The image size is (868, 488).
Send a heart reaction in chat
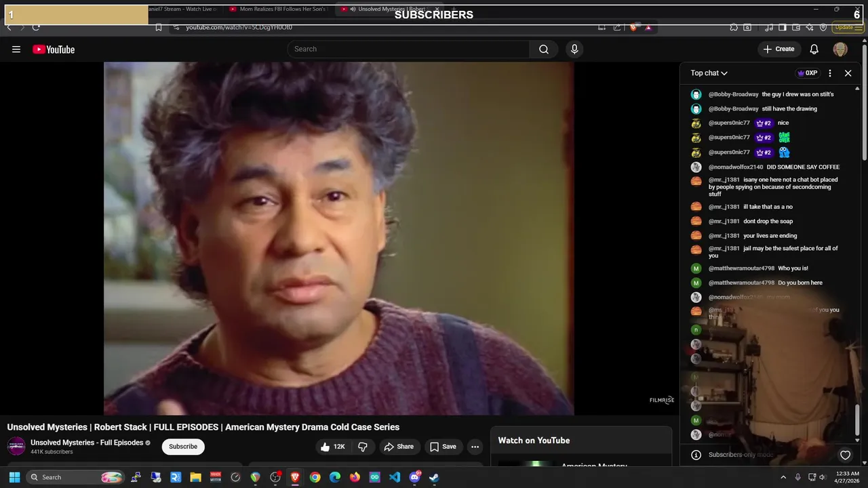(x=845, y=455)
